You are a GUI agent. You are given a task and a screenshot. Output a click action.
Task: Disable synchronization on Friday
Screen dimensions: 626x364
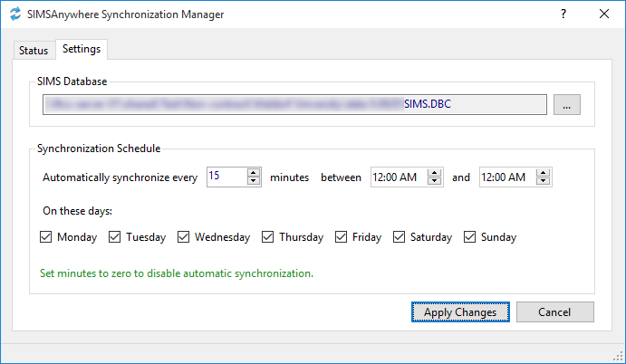pyautogui.click(x=341, y=237)
